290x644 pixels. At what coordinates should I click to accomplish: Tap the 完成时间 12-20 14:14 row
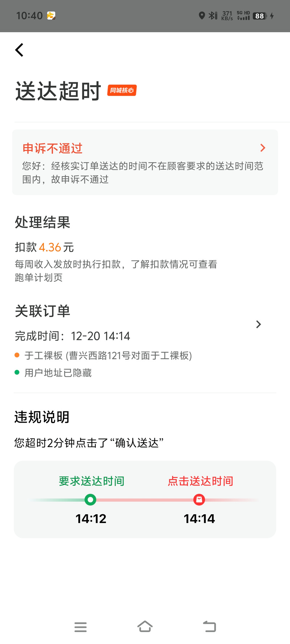(x=72, y=336)
